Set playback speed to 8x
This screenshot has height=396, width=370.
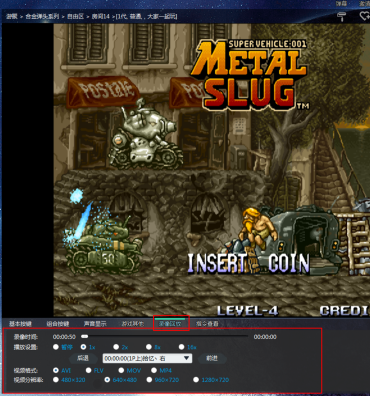point(153,347)
